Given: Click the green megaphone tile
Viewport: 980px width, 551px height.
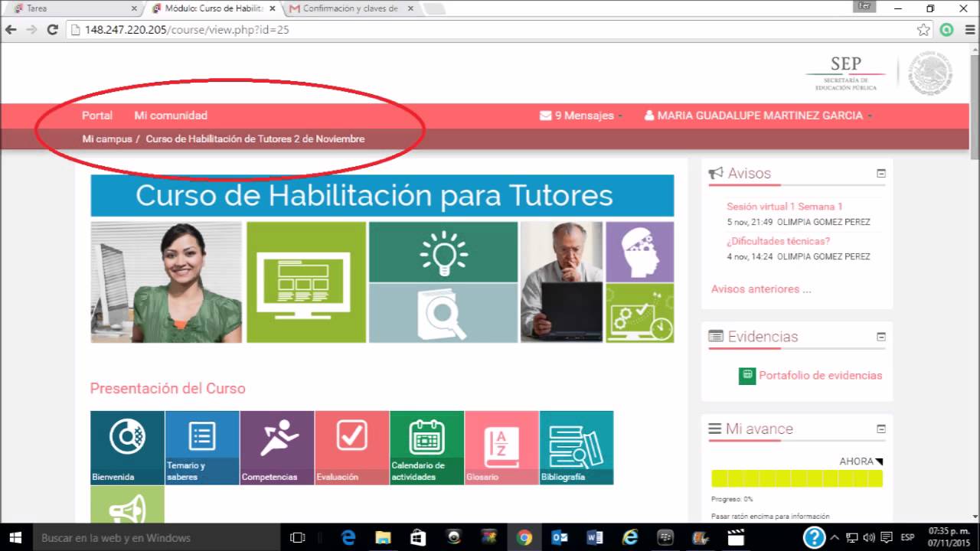Looking at the screenshot, I should coord(127,505).
